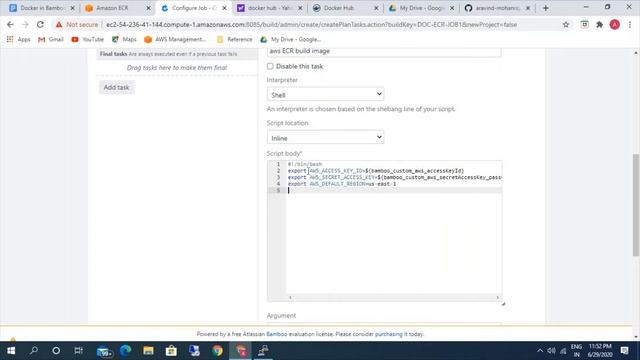The image size is (640, 360).
Task: Open the Reference bookmark folder
Action: pyautogui.click(x=234, y=39)
